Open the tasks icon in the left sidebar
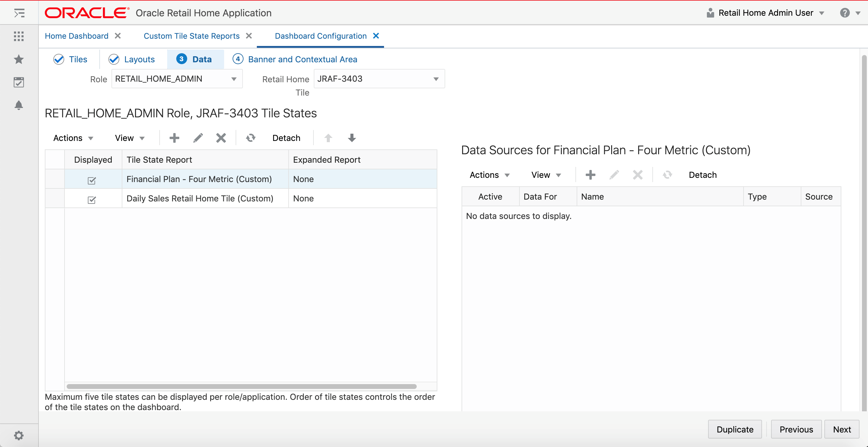 (19, 82)
